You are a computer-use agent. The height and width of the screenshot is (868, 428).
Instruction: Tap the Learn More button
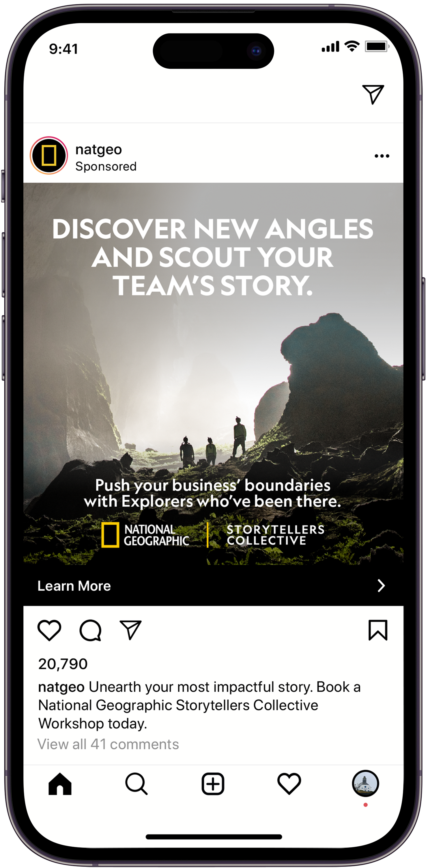(213, 586)
